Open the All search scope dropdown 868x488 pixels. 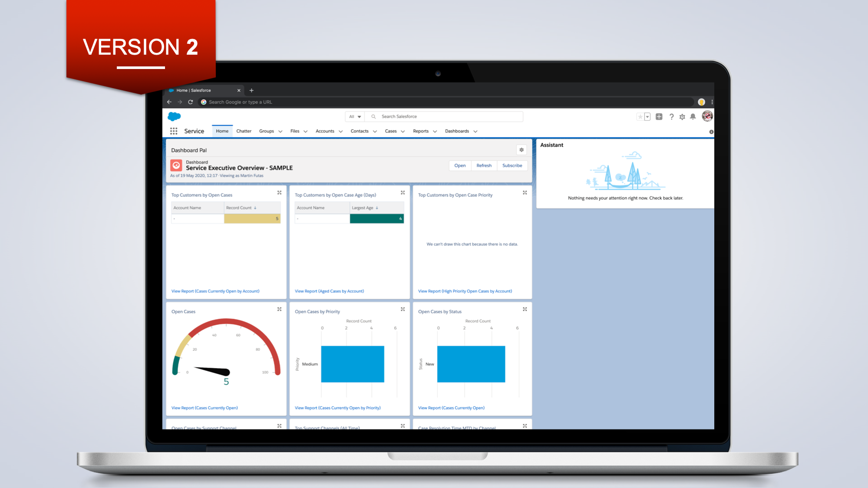click(355, 117)
